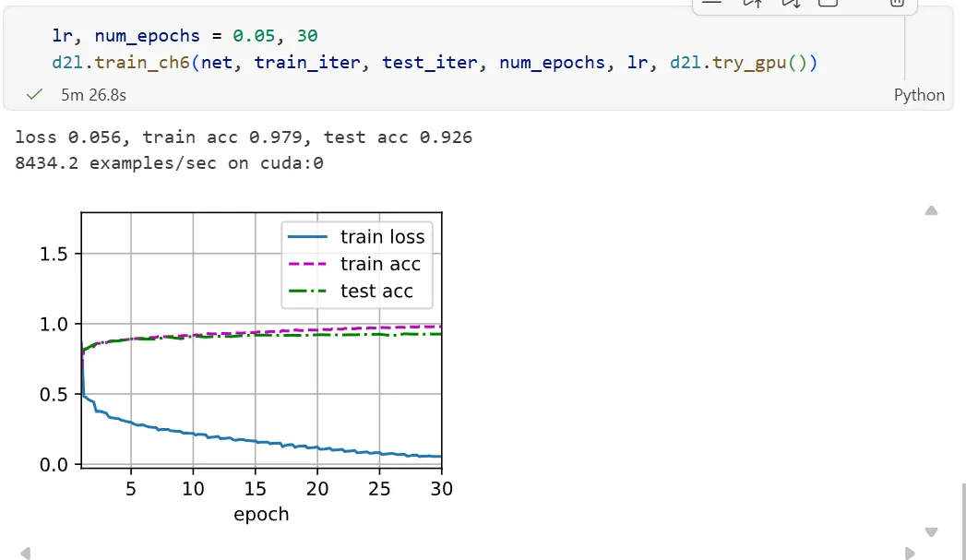Viewport: 966px width, 560px height.
Task: Open the Python cell language picker
Action: pos(919,95)
